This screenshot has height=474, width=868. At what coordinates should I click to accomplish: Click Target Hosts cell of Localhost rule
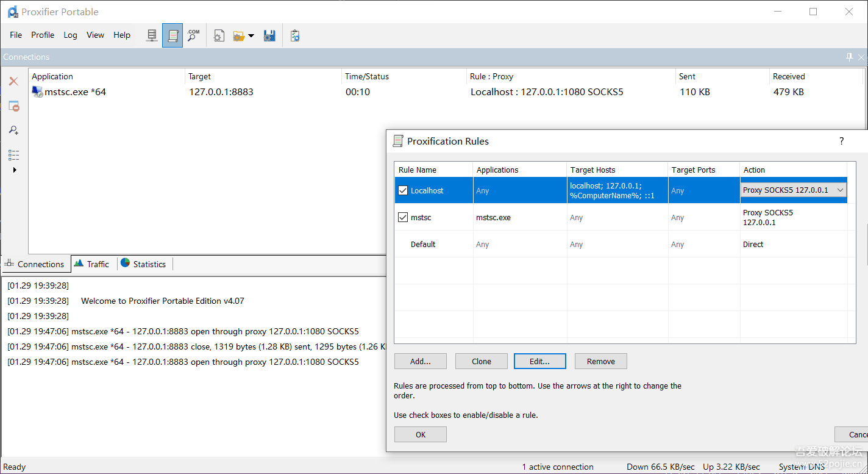(x=617, y=190)
